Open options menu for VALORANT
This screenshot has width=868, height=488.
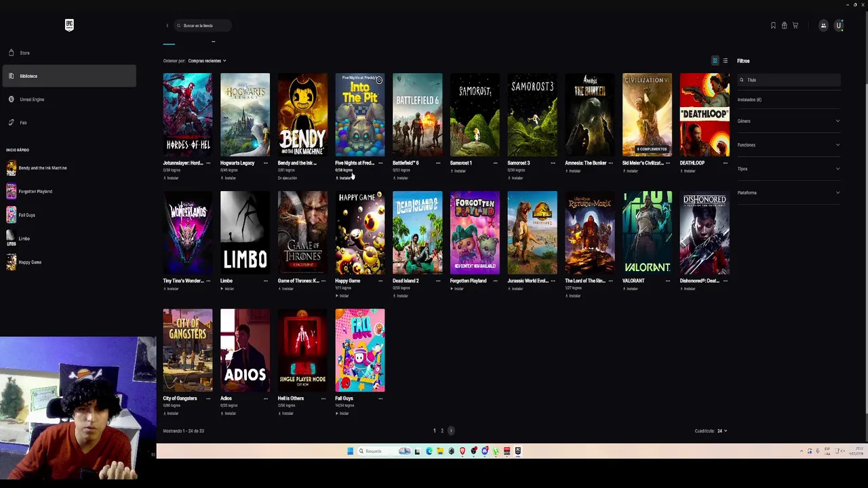(668, 281)
